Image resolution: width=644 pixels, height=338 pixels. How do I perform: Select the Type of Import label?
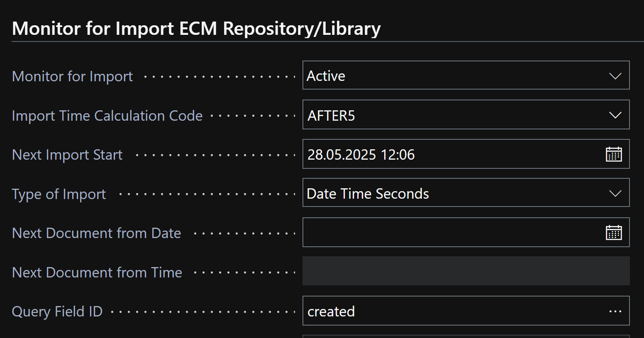pos(59,194)
